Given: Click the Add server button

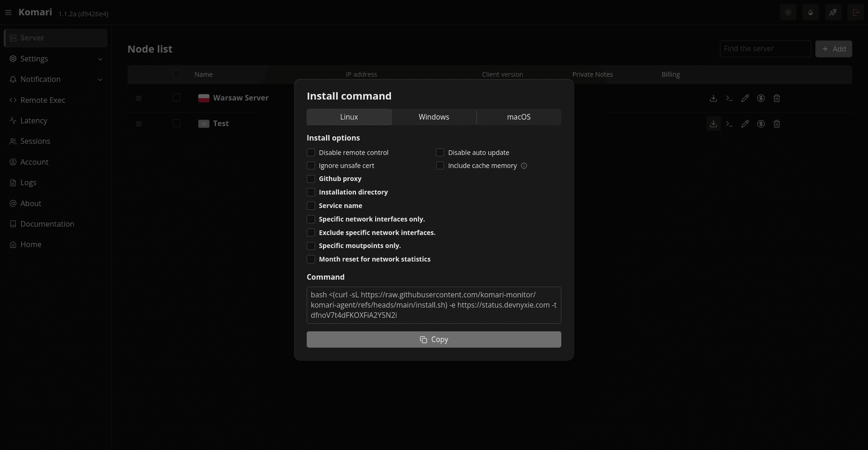Looking at the screenshot, I should (834, 49).
